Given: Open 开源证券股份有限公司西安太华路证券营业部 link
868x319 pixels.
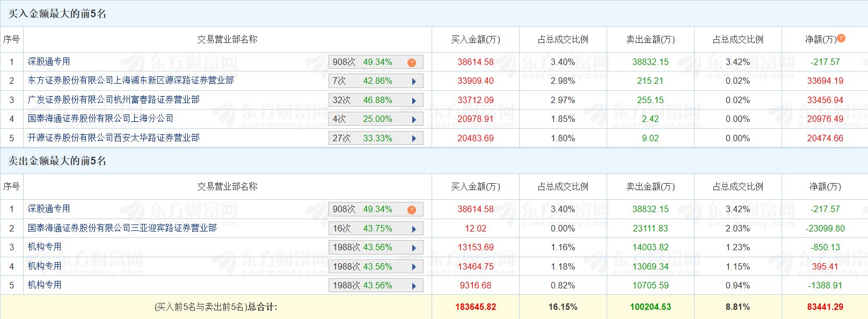Looking at the screenshot, I should pos(113,138).
